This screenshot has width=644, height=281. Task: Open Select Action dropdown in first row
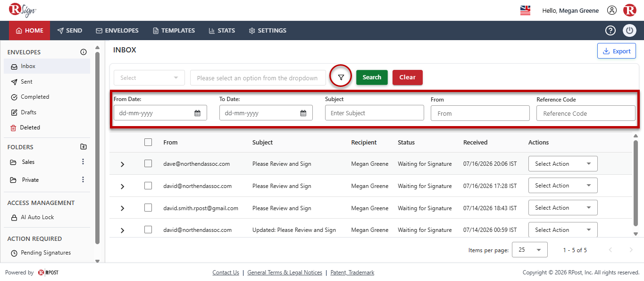[x=563, y=164]
